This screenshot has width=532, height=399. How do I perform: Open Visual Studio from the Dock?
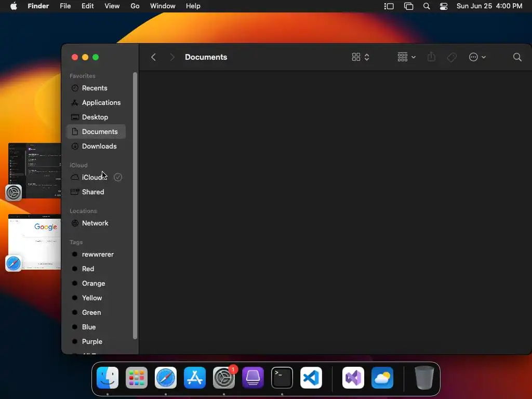(x=353, y=378)
